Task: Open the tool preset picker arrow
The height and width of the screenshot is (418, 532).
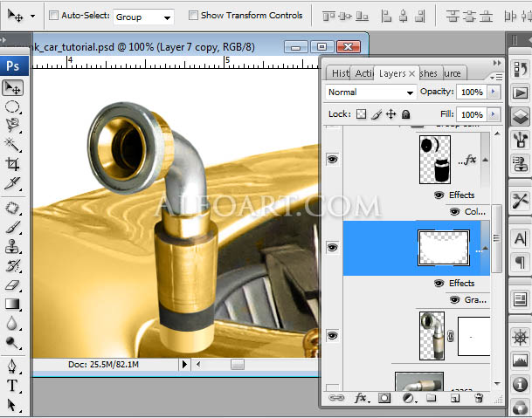Action: (x=32, y=16)
